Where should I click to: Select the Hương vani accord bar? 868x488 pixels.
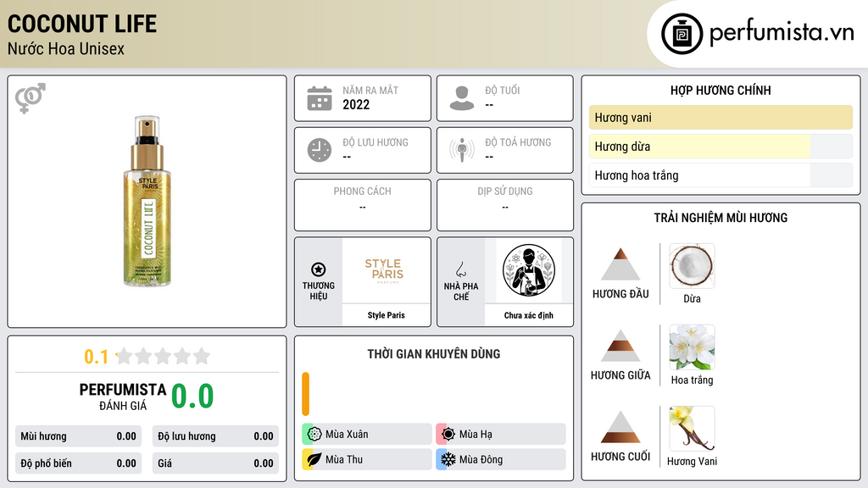[721, 117]
